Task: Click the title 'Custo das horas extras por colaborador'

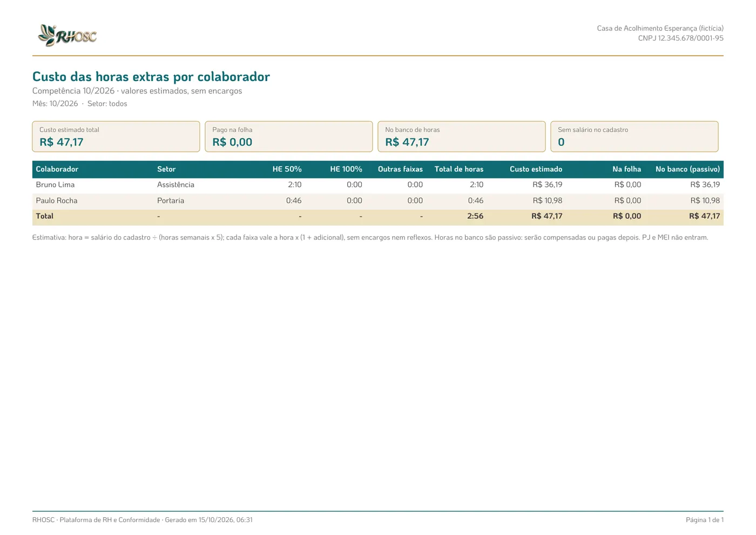Action: [x=151, y=77]
